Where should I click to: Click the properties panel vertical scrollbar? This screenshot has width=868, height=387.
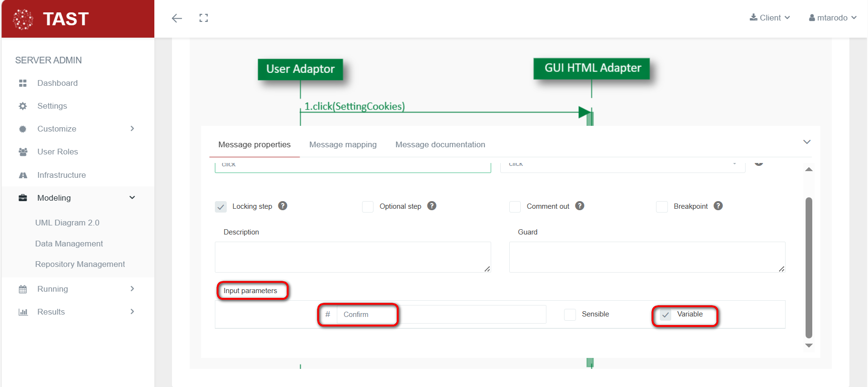[808, 267]
